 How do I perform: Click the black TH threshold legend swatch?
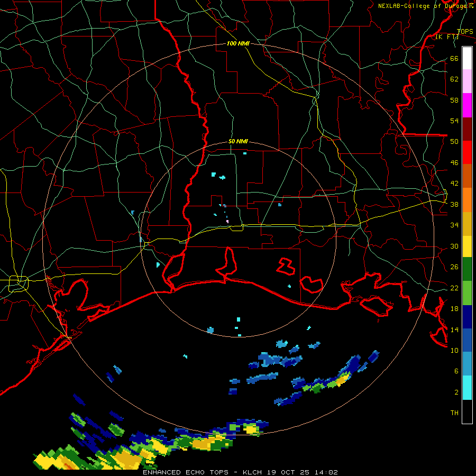click(x=467, y=411)
